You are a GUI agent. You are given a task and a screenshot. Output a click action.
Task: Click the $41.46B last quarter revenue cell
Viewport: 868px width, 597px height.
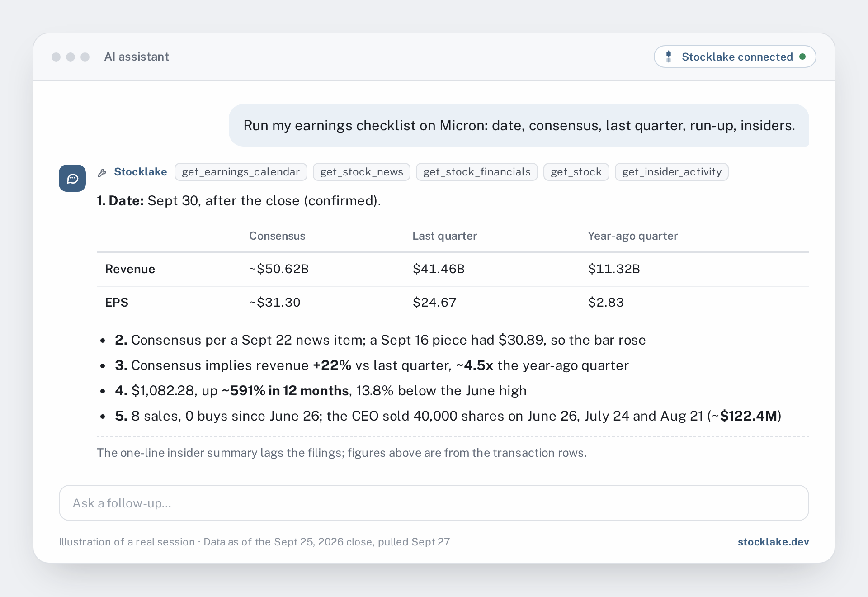pos(439,269)
